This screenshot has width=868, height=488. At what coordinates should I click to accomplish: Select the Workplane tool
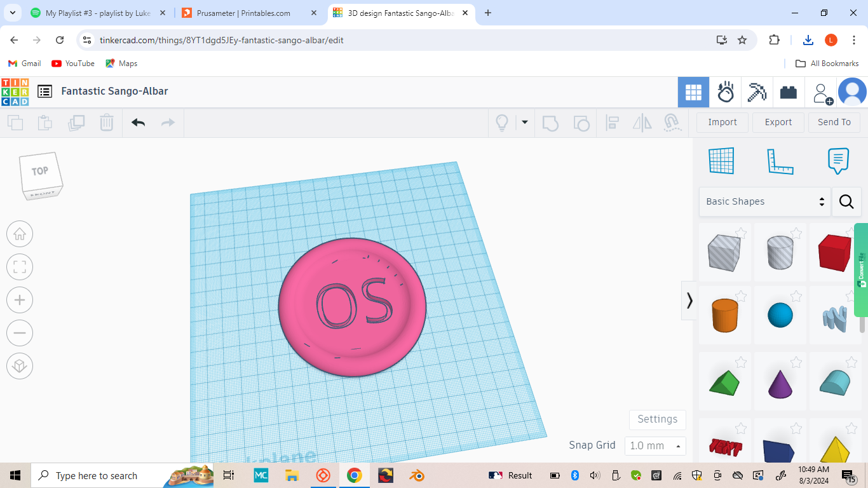[721, 161]
